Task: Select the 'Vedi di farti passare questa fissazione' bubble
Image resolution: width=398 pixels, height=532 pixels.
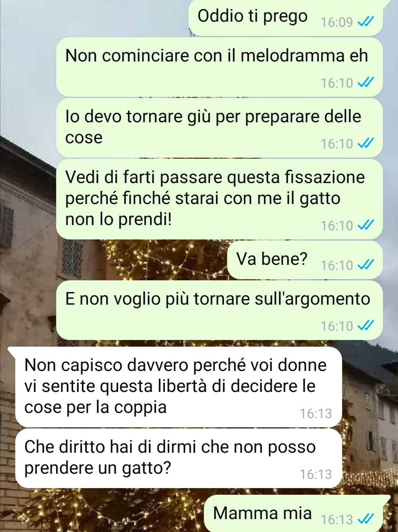Action: click(x=219, y=199)
